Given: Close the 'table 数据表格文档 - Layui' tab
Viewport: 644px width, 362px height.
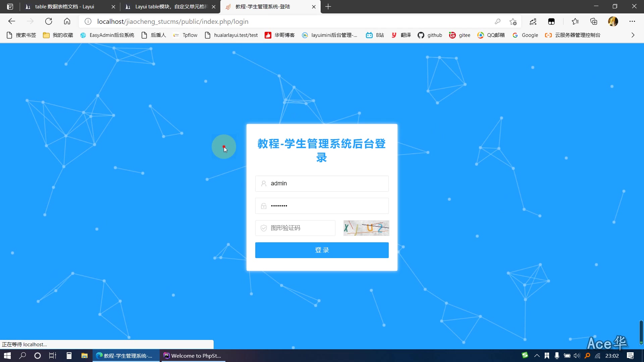Looking at the screenshot, I should pyautogui.click(x=113, y=7).
